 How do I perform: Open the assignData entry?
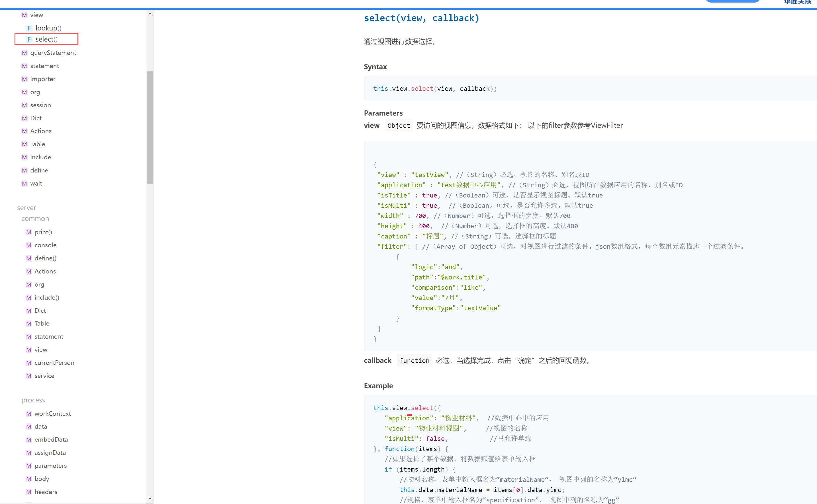[x=50, y=453]
